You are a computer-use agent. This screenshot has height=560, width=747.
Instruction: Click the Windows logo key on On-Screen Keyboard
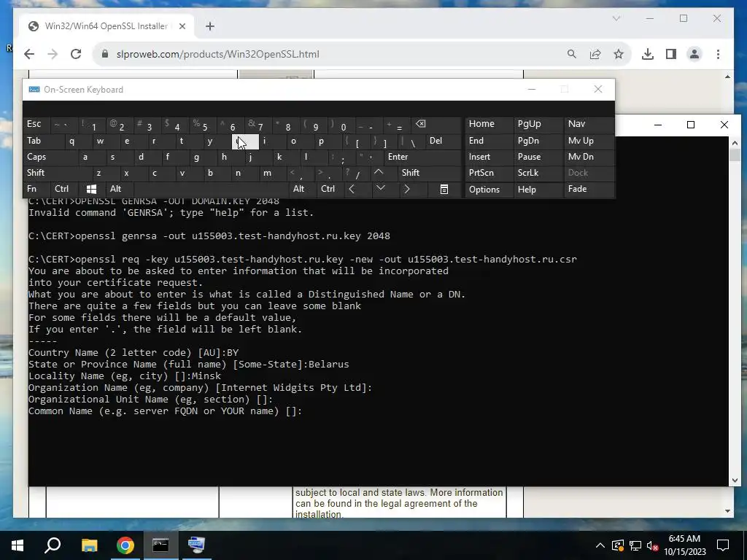pos(91,189)
